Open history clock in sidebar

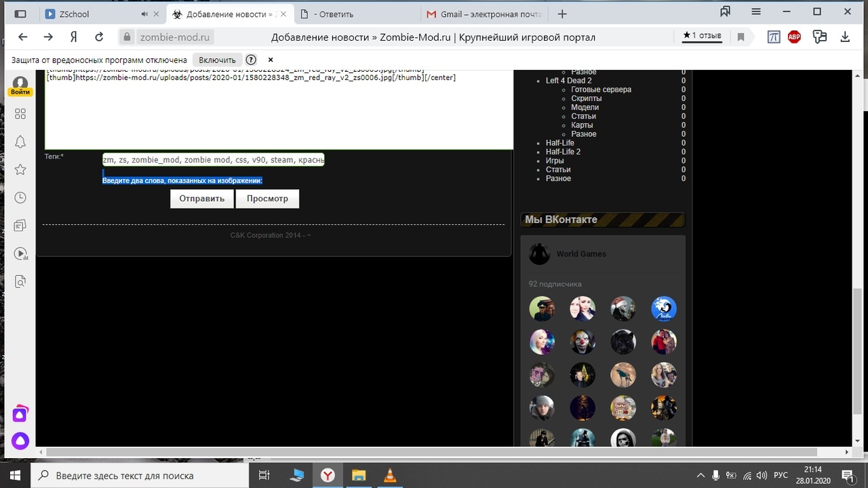(20, 197)
